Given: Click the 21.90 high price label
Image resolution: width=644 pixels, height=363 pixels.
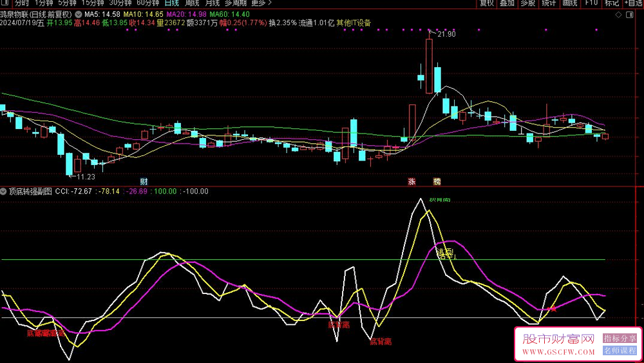Looking at the screenshot, I should click(446, 34).
